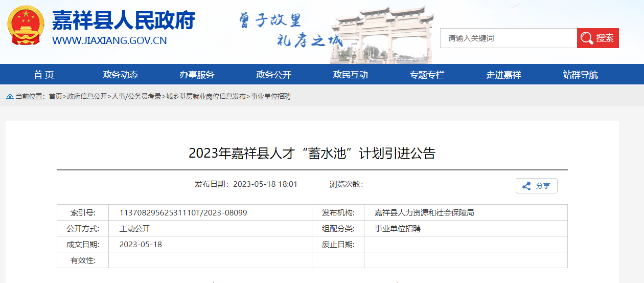This screenshot has height=283, width=644.
Task: Click the article title 2023年嘉祥县人才“蓄水池”计划引进公告
Action: pyautogui.click(x=312, y=153)
